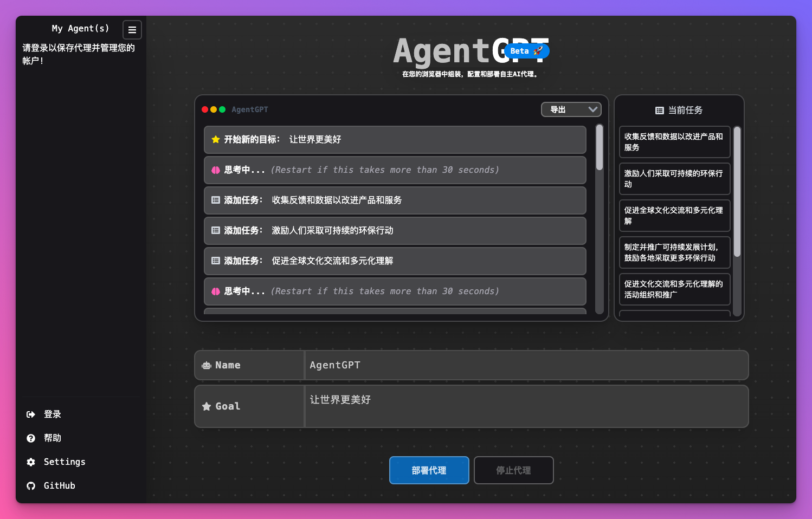Click the login arrow icon next to 登录
This screenshot has height=519, width=812.
click(x=31, y=414)
